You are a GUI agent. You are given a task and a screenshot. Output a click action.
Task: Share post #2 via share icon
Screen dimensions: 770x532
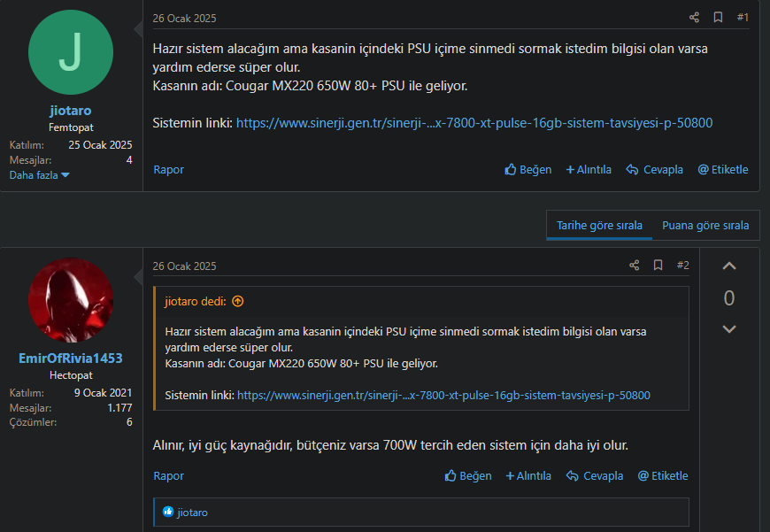tap(634, 266)
